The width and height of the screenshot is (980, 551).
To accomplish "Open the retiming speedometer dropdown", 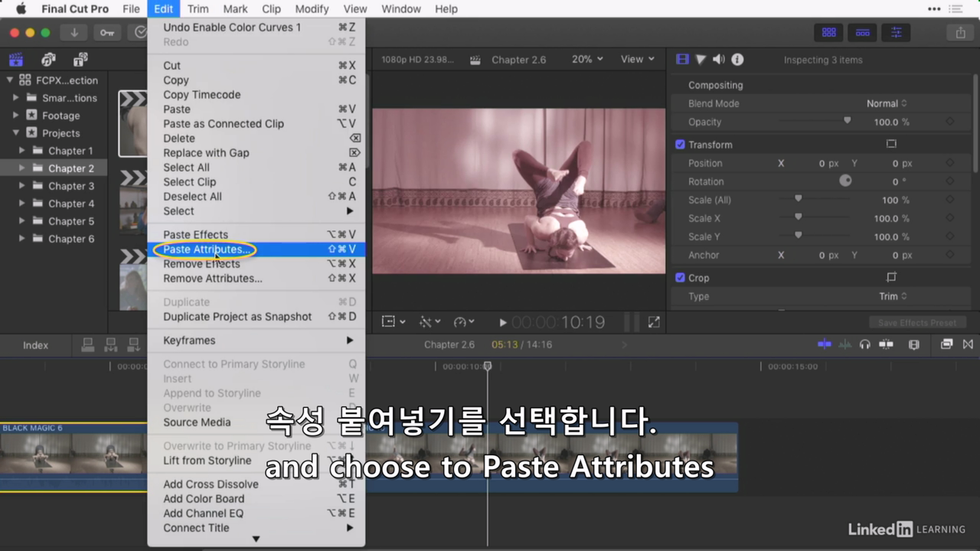I will 464,322.
